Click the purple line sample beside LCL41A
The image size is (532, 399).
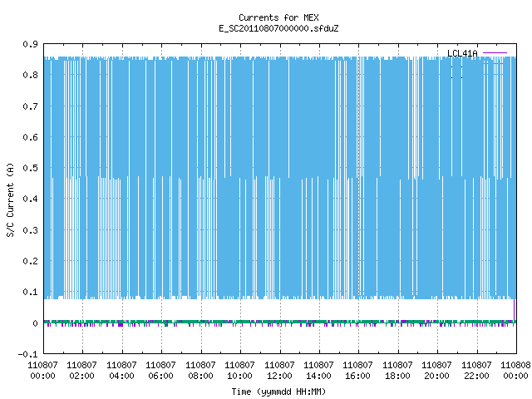pos(495,53)
